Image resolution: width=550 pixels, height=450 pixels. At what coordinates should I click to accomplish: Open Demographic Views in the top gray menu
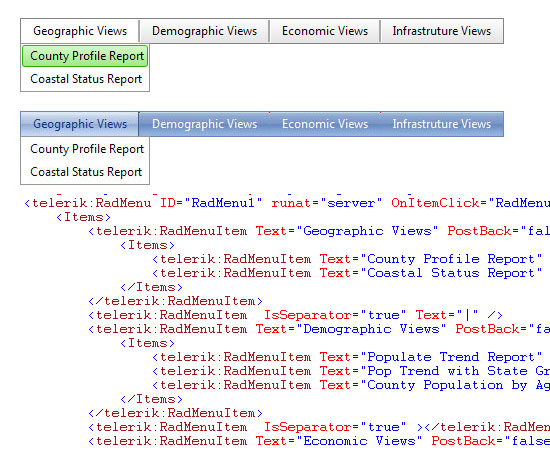tap(204, 31)
